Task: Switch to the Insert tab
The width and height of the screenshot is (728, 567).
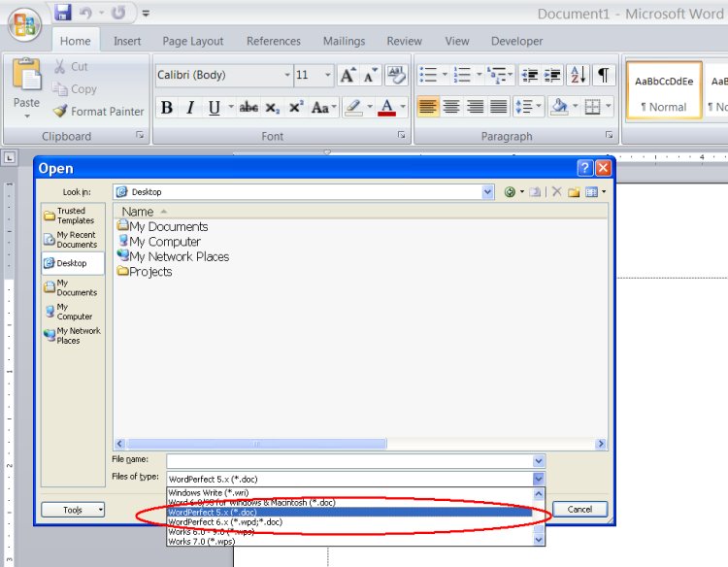Action: 127,42
